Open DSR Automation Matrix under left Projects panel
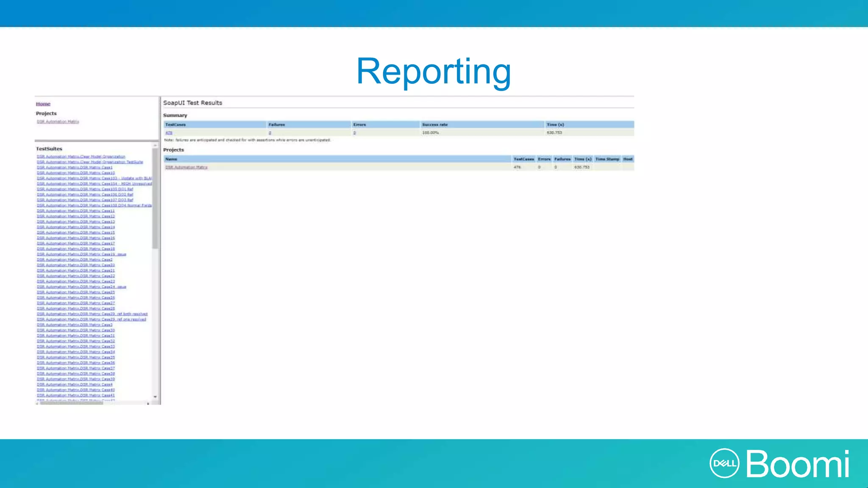 pyautogui.click(x=58, y=122)
